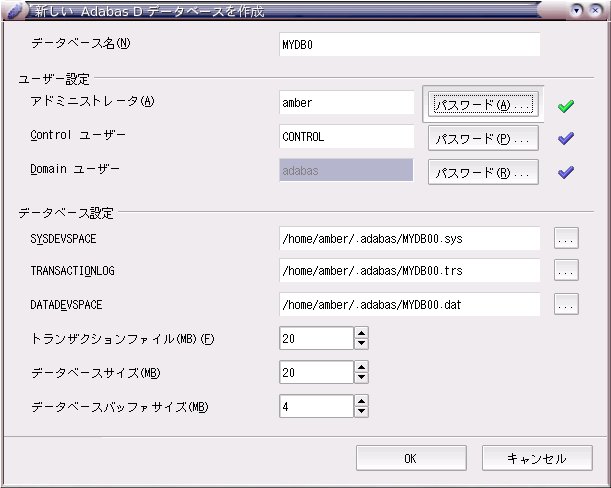Click blue checkmark beside Domain user password
The width and height of the screenshot is (611, 488).
tap(566, 172)
